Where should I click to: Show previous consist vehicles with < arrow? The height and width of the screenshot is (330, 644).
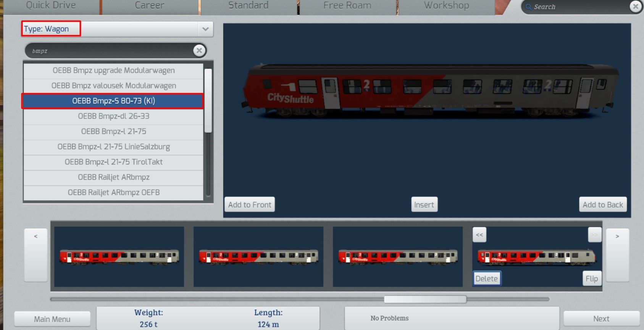pyautogui.click(x=36, y=255)
